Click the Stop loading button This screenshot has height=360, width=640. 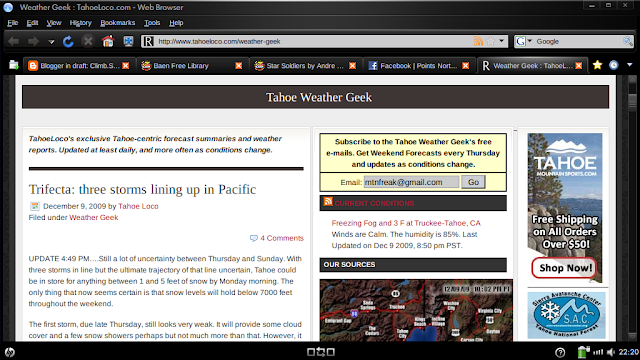88,41
